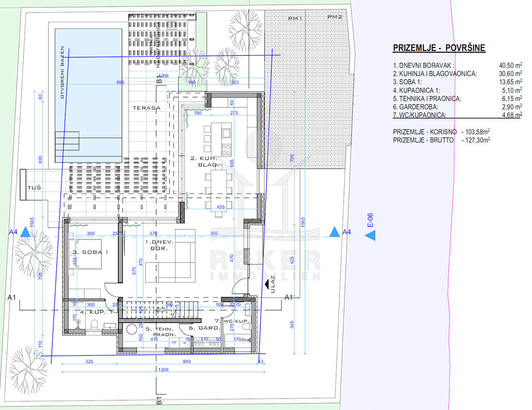Click the PRIZEMLJE - BRUTTO area line

click(x=441, y=139)
